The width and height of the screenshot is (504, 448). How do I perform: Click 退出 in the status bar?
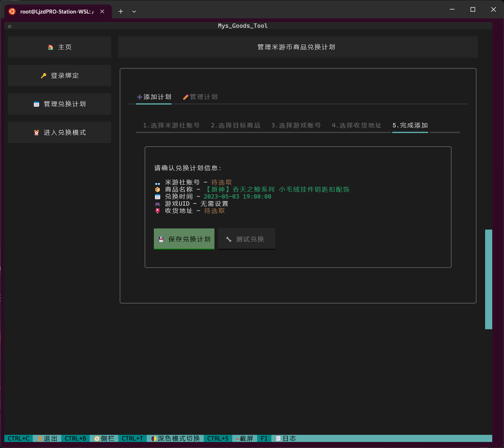tap(47, 438)
